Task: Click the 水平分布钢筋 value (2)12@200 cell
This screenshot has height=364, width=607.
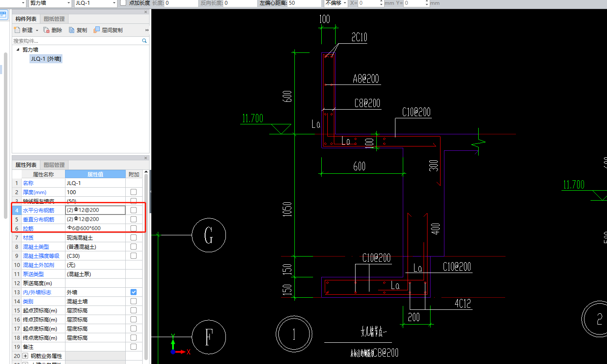Action: click(95, 210)
